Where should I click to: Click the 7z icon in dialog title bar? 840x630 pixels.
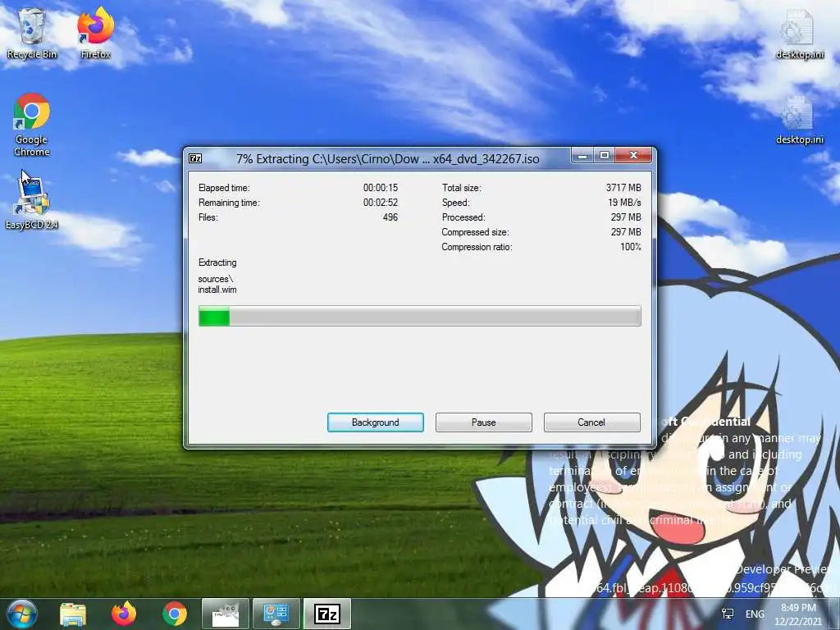[195, 158]
